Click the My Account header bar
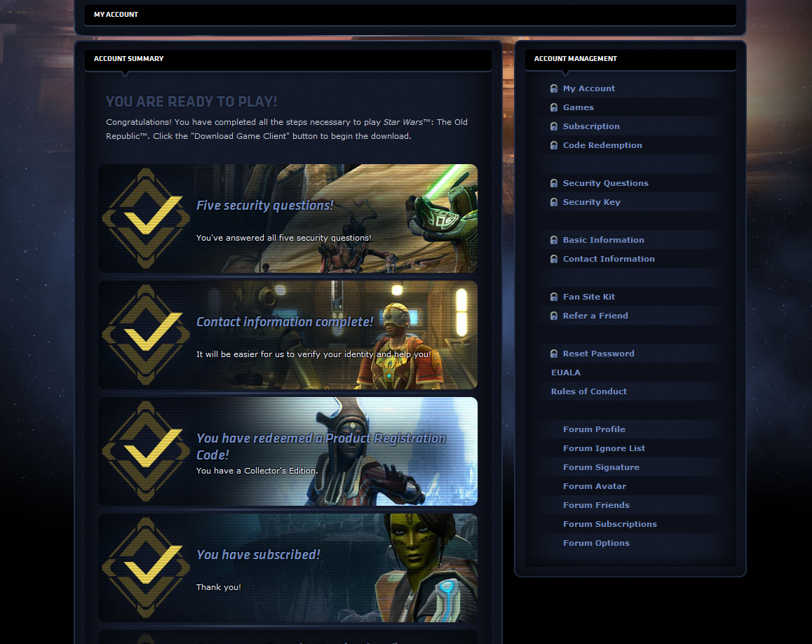812x644 pixels. 410,15
